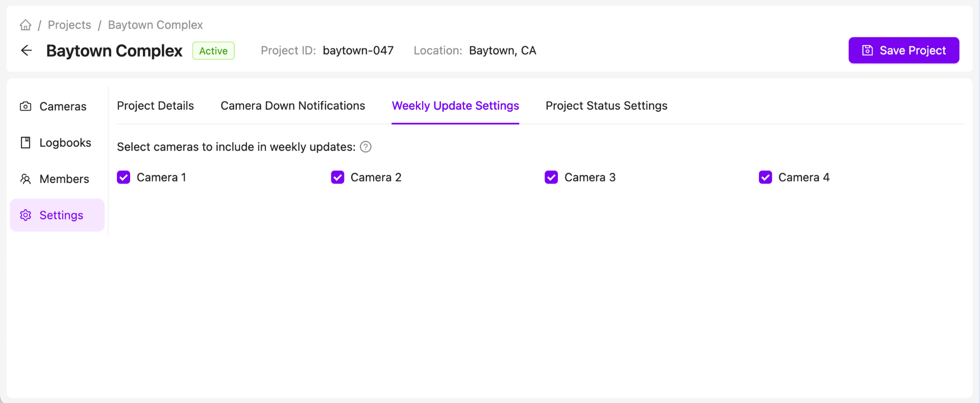The width and height of the screenshot is (980, 403).
Task: Toggle Camera 3 selection off
Action: click(551, 177)
